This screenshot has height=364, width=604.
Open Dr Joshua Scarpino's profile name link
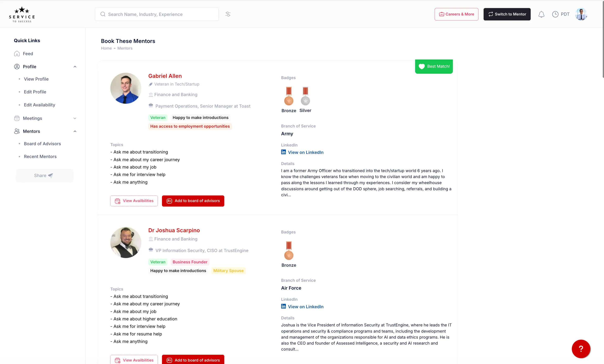pos(174,230)
